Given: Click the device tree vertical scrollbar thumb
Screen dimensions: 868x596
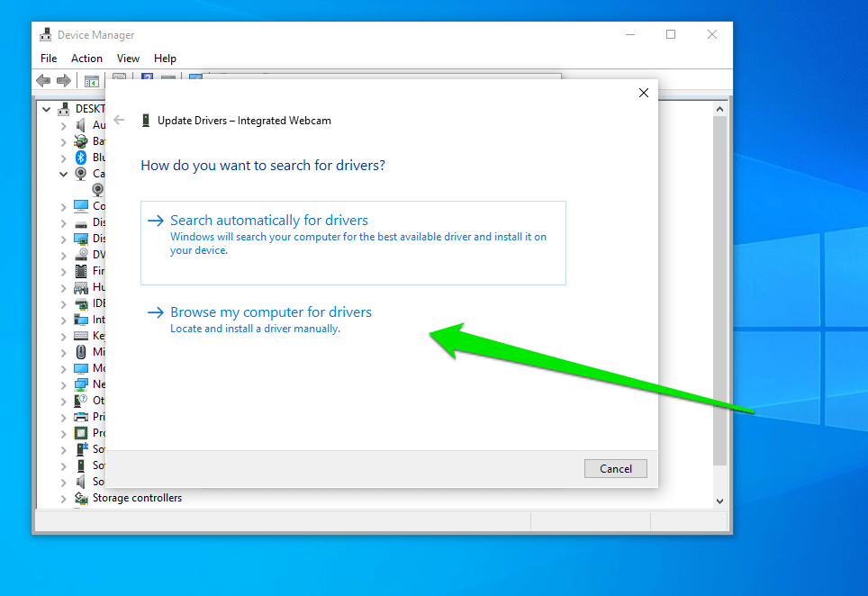Looking at the screenshot, I should coord(719,291).
